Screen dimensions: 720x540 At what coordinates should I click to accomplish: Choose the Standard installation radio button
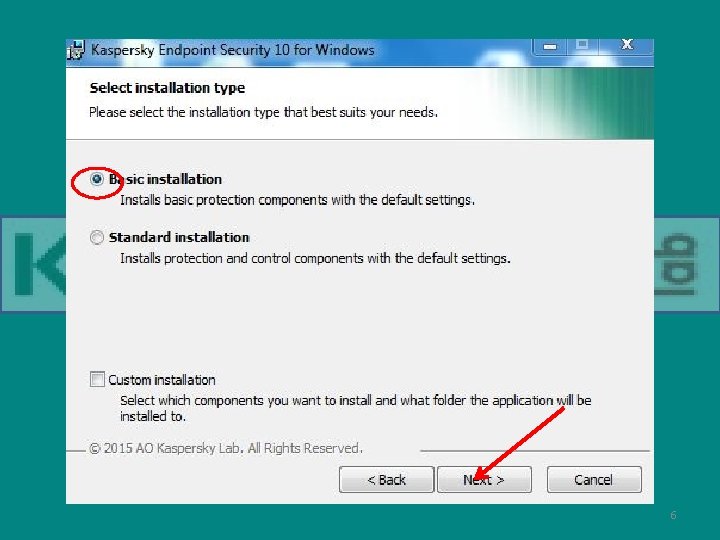click(x=96, y=237)
